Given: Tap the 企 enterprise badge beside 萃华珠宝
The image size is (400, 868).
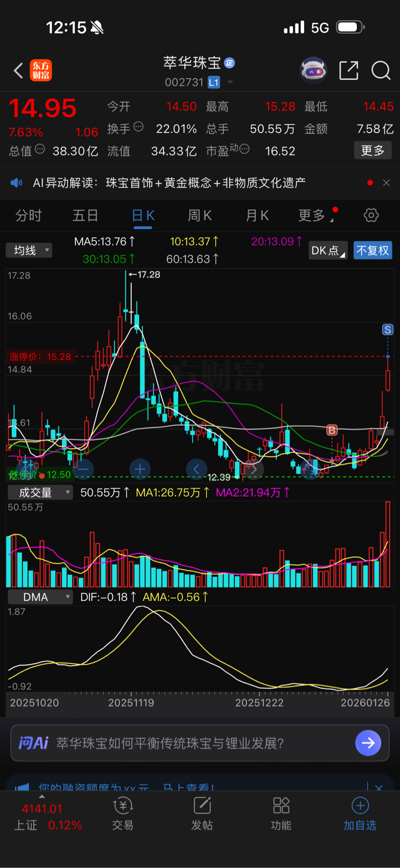Looking at the screenshot, I should pyautogui.click(x=229, y=63).
